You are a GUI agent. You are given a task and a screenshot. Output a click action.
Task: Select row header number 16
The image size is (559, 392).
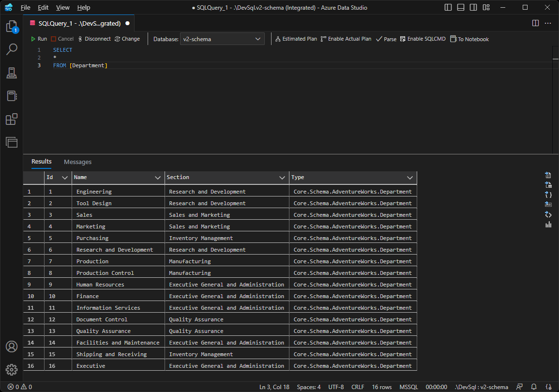coord(33,366)
